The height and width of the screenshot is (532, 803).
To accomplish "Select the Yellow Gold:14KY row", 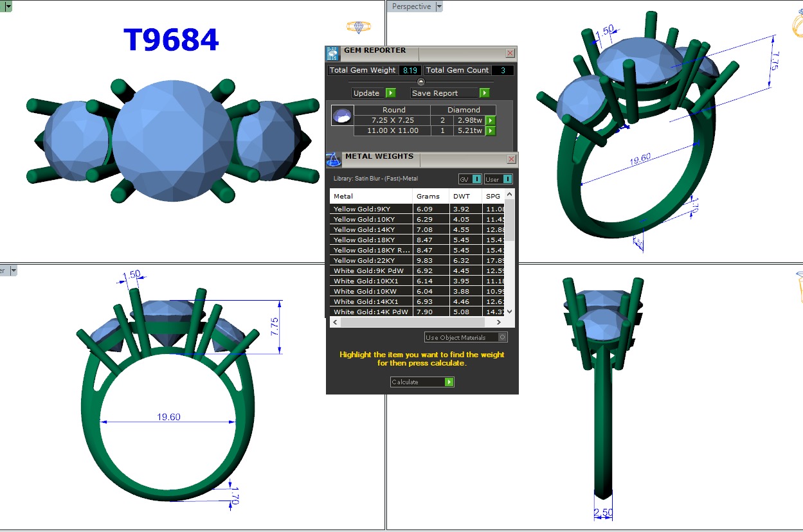I will (371, 229).
